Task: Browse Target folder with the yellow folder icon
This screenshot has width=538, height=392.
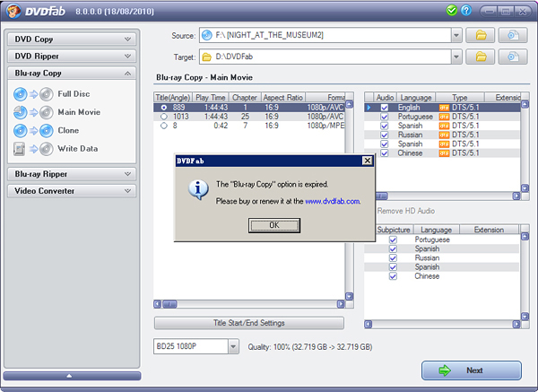Action: pyautogui.click(x=481, y=57)
